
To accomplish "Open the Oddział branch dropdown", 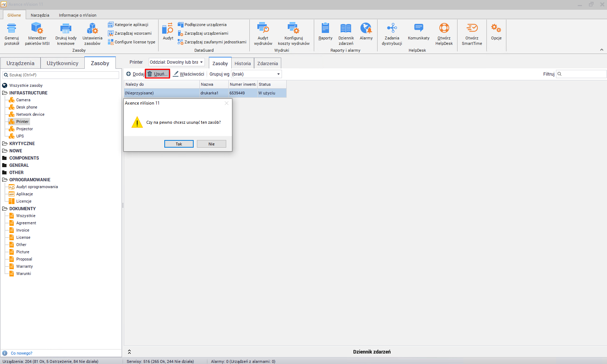I will [177, 62].
